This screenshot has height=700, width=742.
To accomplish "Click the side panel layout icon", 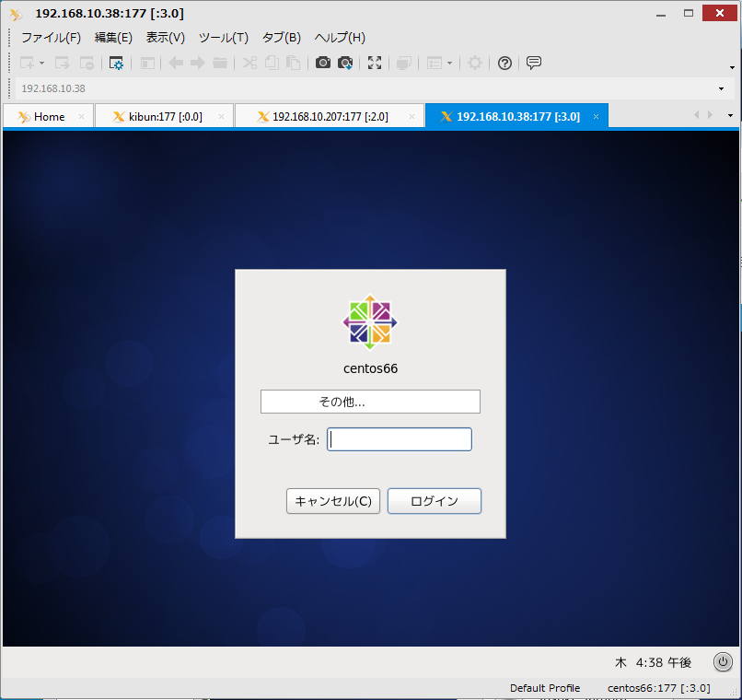I will click(147, 63).
